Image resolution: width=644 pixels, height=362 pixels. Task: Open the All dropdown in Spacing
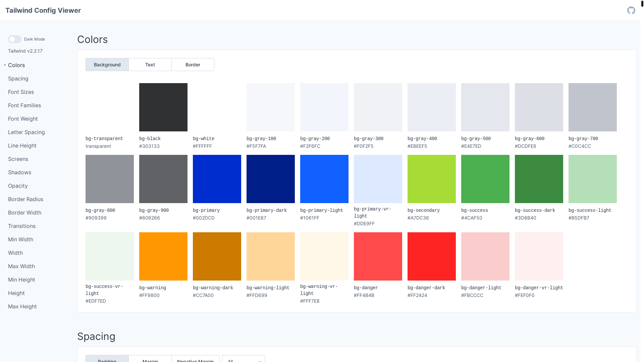244,359
